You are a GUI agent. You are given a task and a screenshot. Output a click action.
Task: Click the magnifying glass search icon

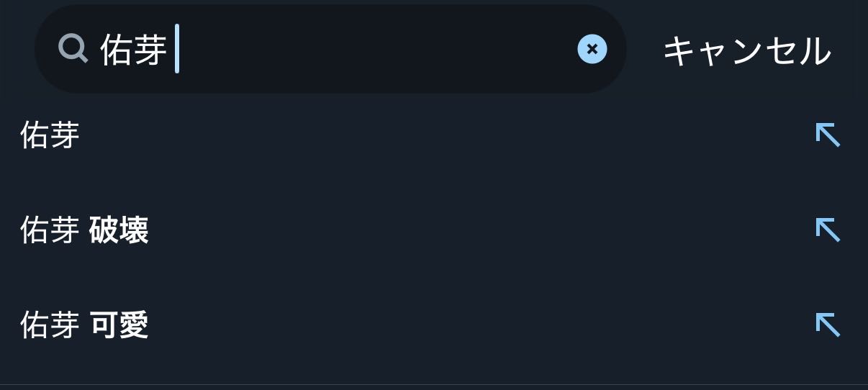pyautogui.click(x=73, y=49)
